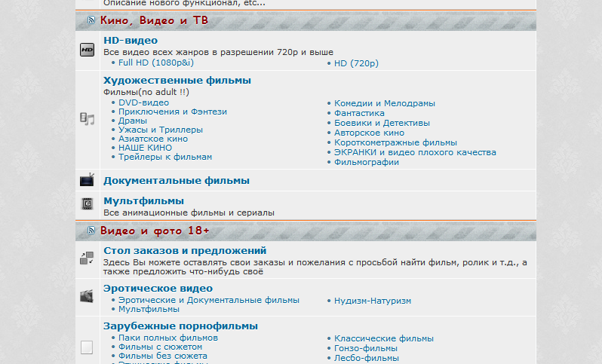This screenshot has height=364, width=602.
Task: Open the Мультфильмы forum title link
Action: (x=143, y=200)
